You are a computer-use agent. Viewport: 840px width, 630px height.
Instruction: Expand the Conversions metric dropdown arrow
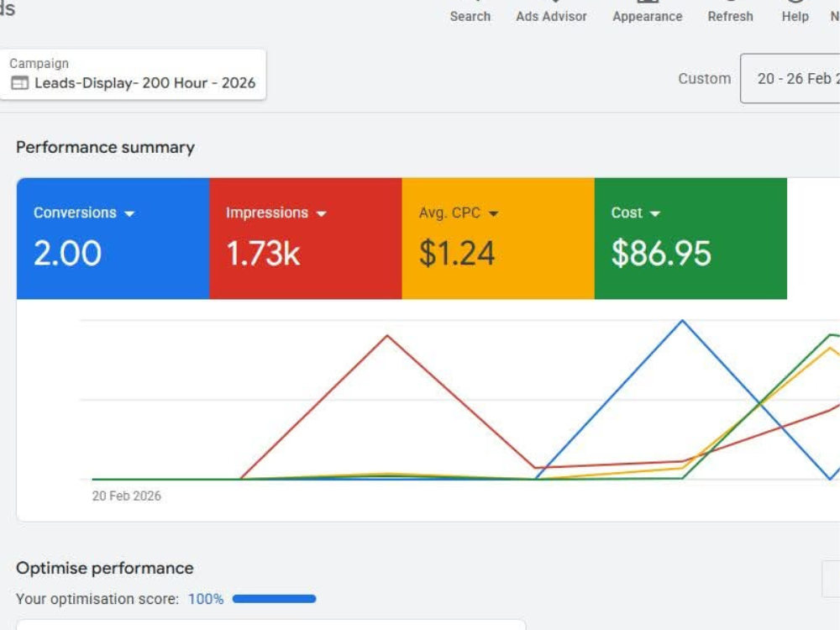click(x=129, y=213)
